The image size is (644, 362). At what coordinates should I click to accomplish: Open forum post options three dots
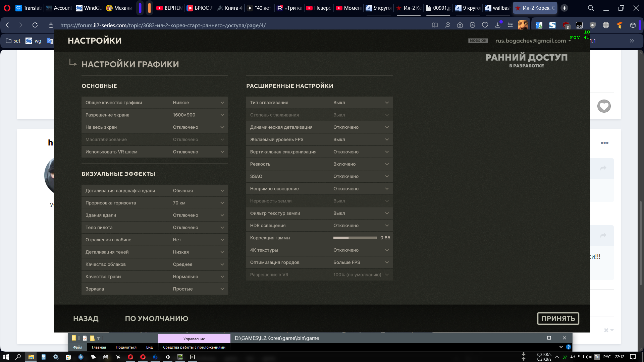pyautogui.click(x=604, y=143)
